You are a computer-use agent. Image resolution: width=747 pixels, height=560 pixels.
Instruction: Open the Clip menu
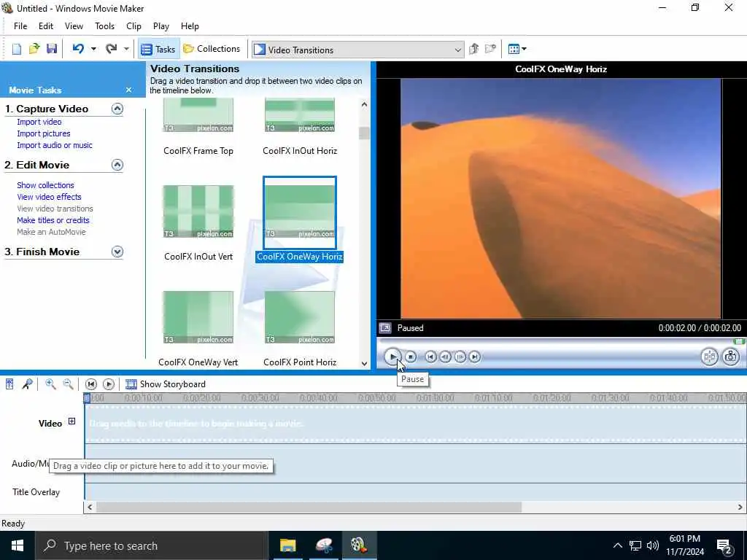[x=133, y=26]
